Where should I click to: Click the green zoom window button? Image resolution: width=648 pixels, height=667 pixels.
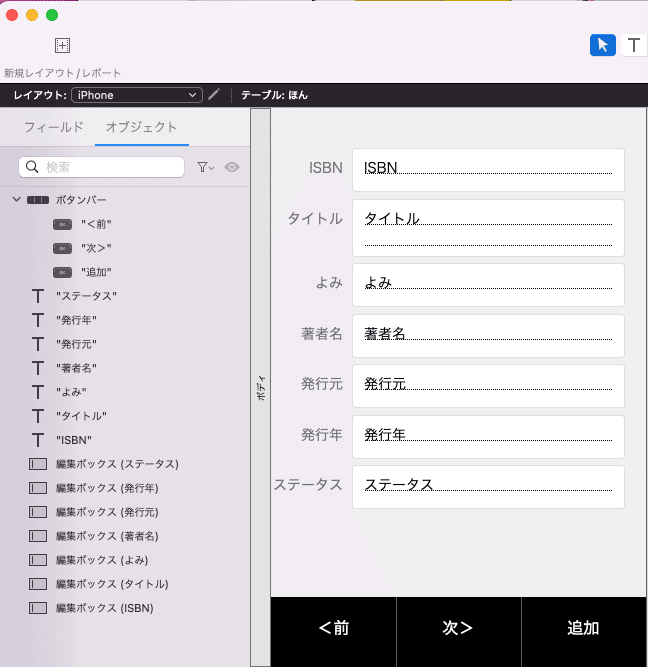(x=52, y=15)
